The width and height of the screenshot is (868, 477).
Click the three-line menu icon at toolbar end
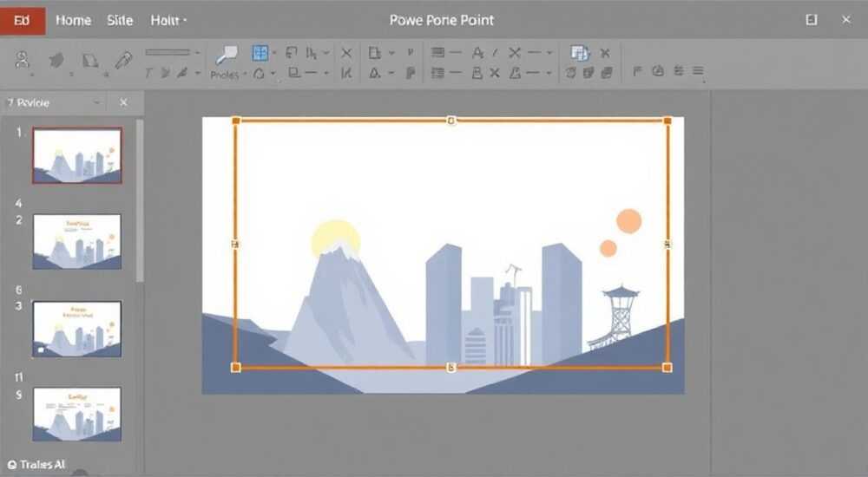(698, 71)
